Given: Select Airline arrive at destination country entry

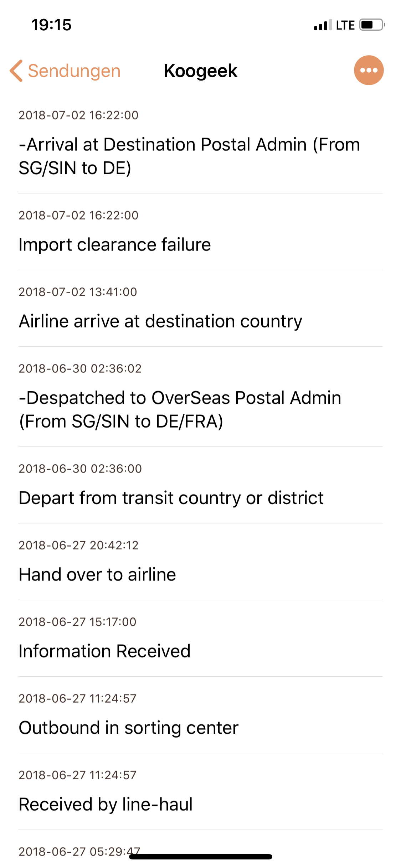Looking at the screenshot, I should (x=160, y=321).
